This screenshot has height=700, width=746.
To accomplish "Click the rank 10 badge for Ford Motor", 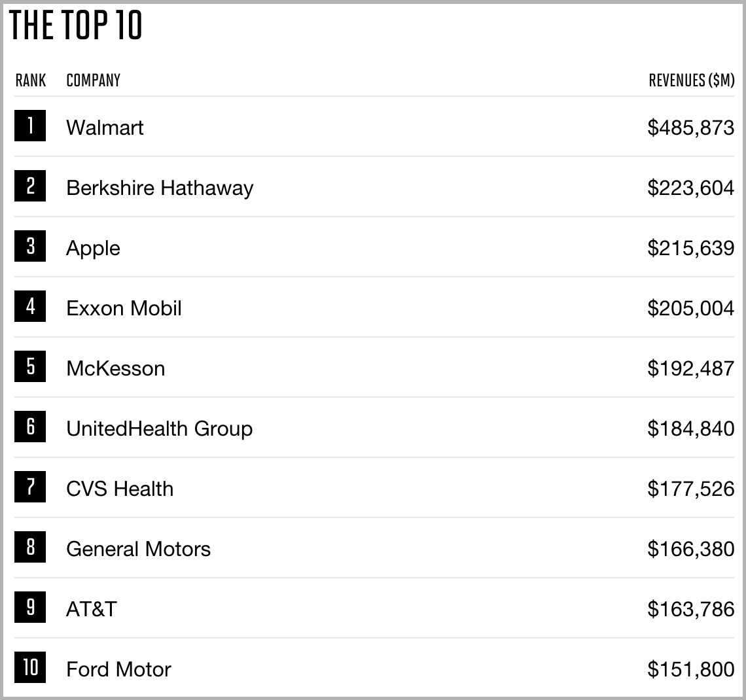I will 30,667.
